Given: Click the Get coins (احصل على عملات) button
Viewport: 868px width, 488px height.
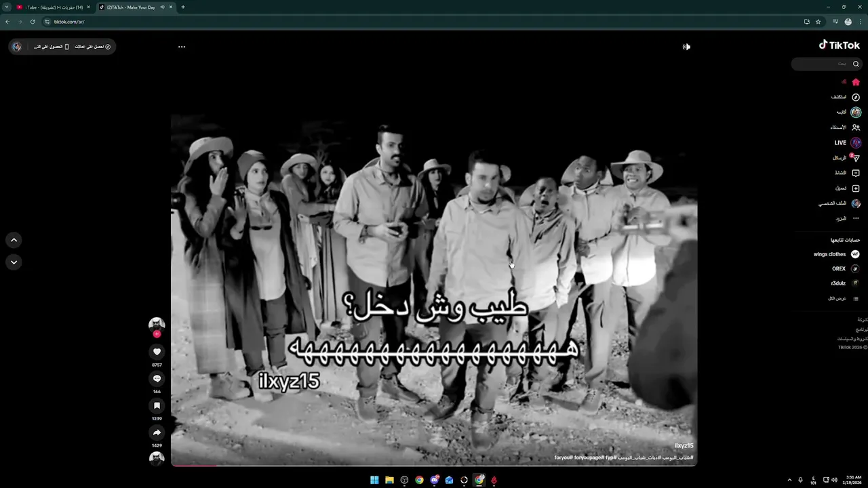Looking at the screenshot, I should [93, 47].
